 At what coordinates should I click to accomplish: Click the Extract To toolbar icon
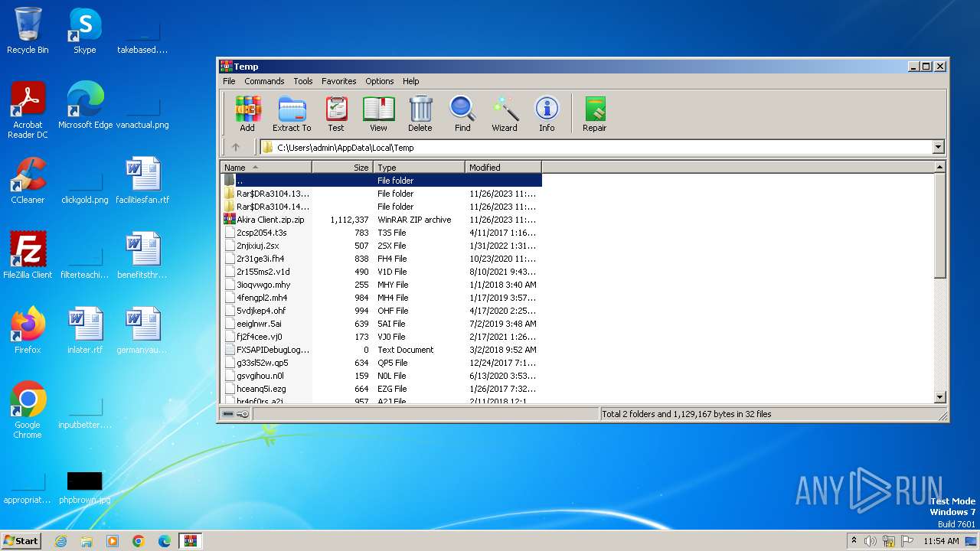292,114
